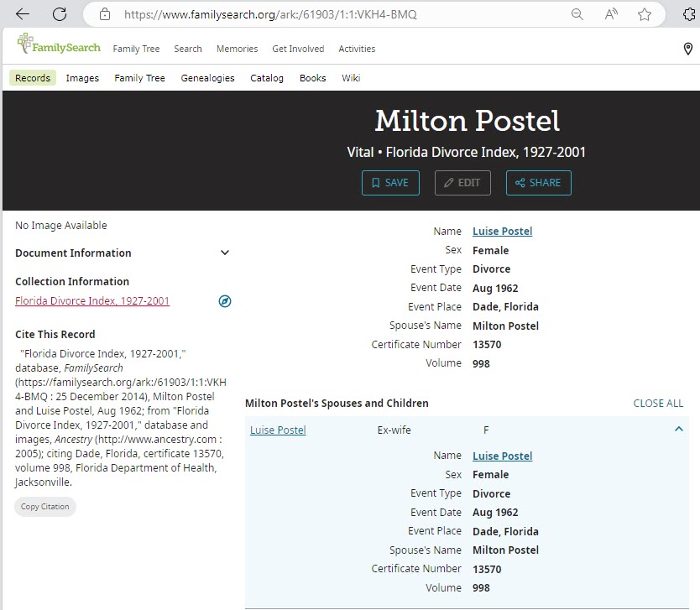
Task: Open the Search top menu
Action: coord(188,49)
